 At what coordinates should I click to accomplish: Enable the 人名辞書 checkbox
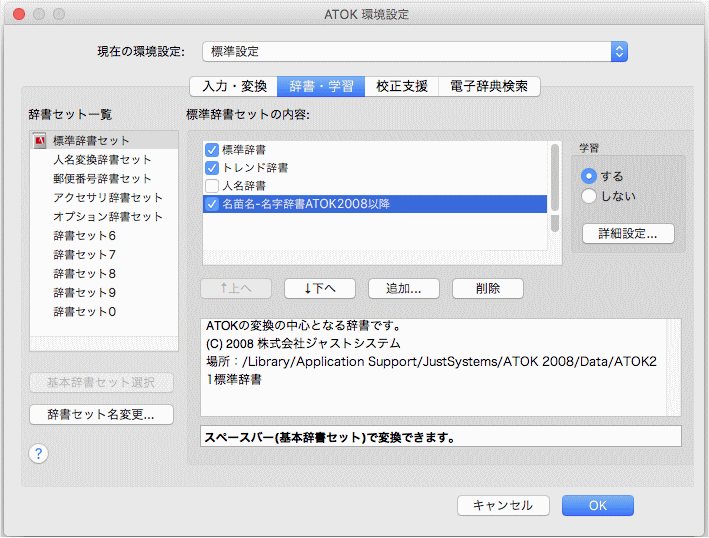212,186
